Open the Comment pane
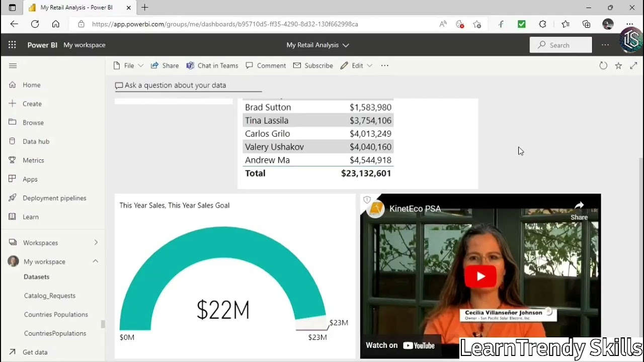644x362 pixels. pyautogui.click(x=266, y=65)
